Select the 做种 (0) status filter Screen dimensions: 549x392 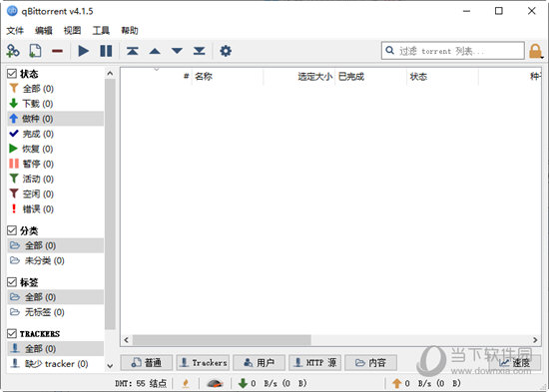tap(55, 119)
